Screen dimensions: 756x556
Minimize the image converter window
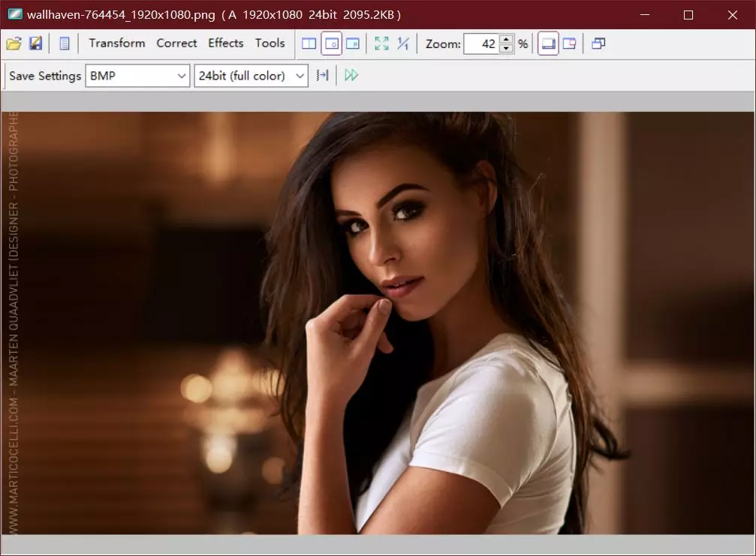[645, 15]
